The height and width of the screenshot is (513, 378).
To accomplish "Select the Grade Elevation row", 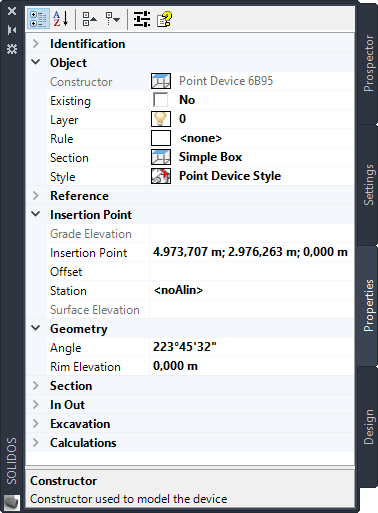I will [200, 233].
